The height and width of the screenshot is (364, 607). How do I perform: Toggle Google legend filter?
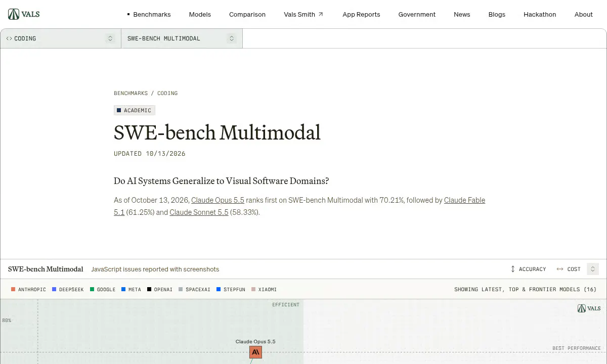(103, 290)
